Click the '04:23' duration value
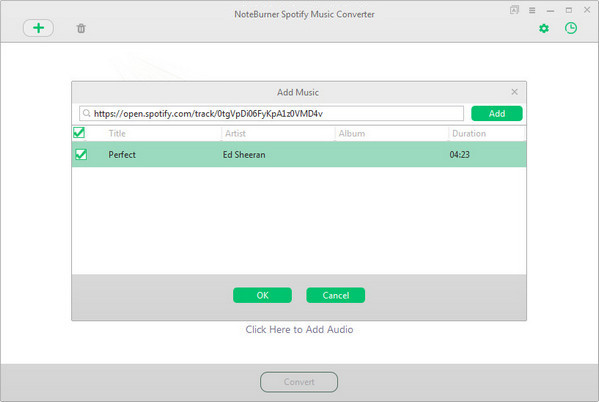599x402 pixels. click(459, 155)
